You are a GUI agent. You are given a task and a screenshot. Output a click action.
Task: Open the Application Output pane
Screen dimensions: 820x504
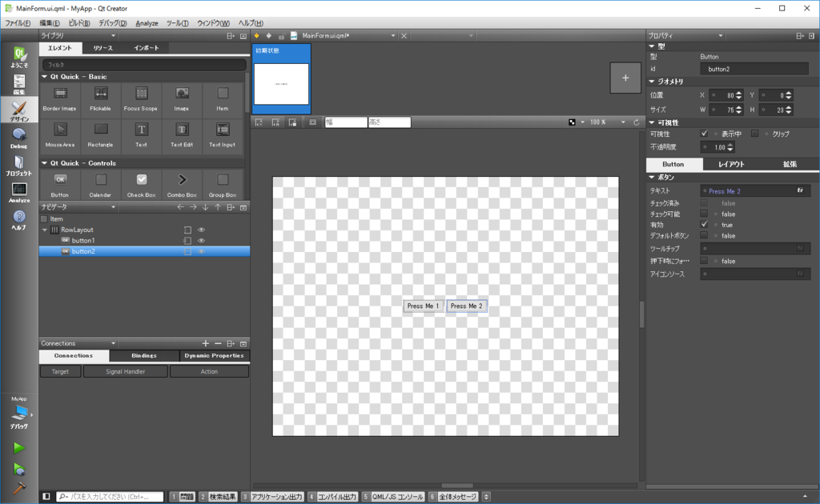[x=272, y=497]
